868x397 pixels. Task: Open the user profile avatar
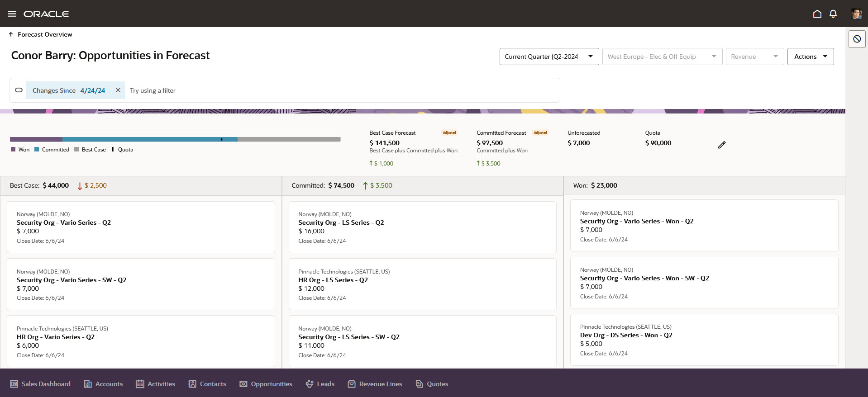pyautogui.click(x=856, y=14)
